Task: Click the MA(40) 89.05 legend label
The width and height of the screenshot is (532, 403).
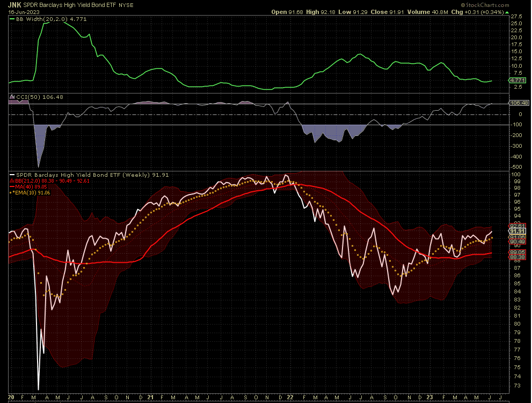Action: (x=31, y=187)
